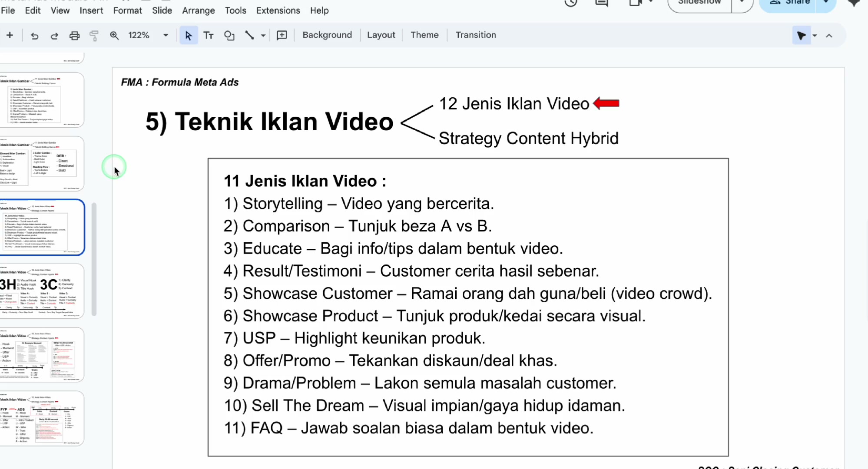
Task: Open the Tools menu
Action: [235, 10]
